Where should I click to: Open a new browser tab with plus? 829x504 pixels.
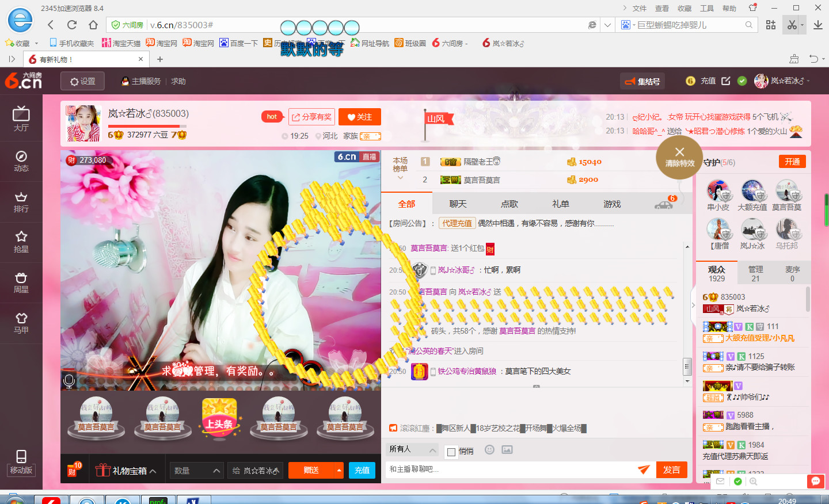160,59
